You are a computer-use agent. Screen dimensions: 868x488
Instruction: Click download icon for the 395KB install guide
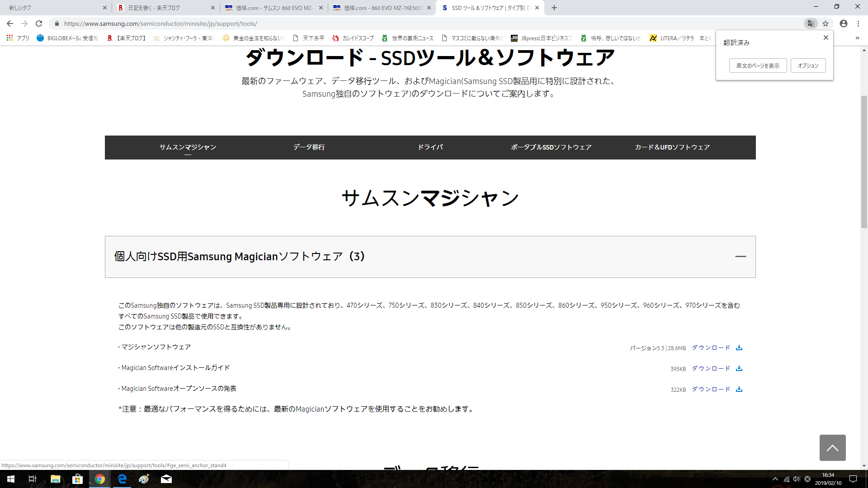coord(739,368)
